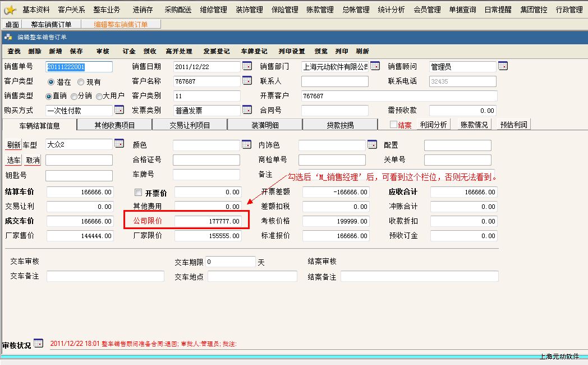This screenshot has width=588, height=365.
Task: Open the 销售日期 calendar picker icon
Action: [x=247, y=66]
